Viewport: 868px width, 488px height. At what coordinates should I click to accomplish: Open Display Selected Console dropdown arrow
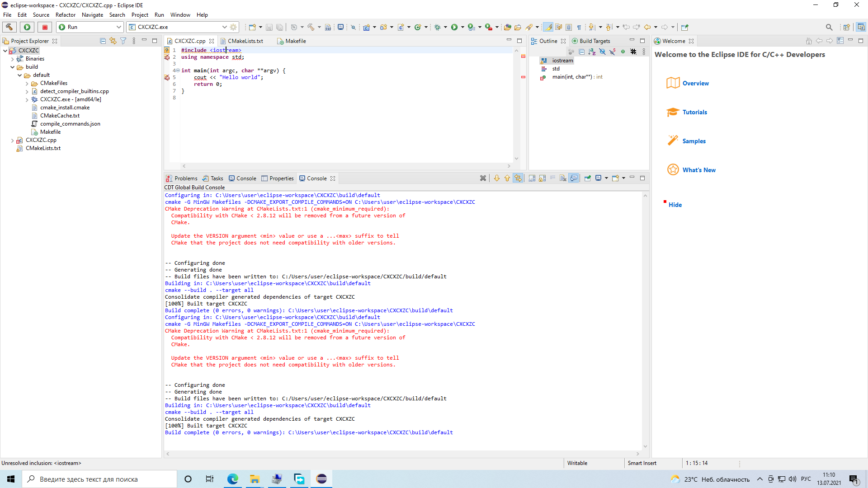tap(606, 178)
